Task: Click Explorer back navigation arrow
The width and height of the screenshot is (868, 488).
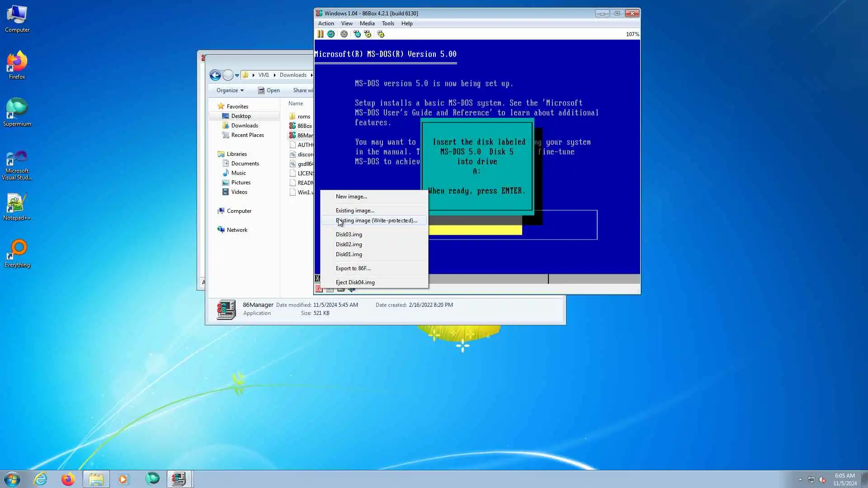Action: point(215,75)
